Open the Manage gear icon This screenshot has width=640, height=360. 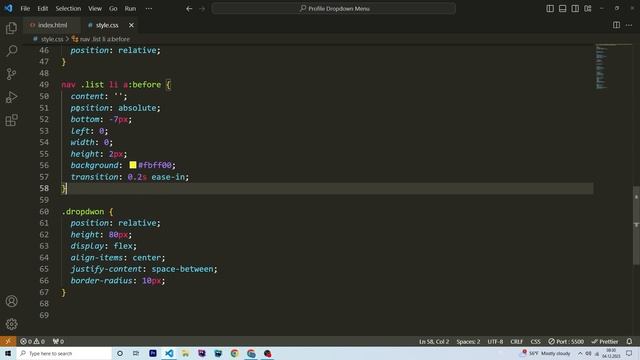11,324
